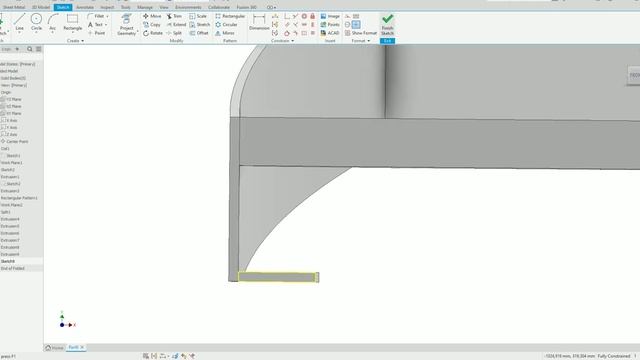Viewport: 640px width, 360px height.
Task: Select Split1 feature in browser
Action: tap(6, 212)
